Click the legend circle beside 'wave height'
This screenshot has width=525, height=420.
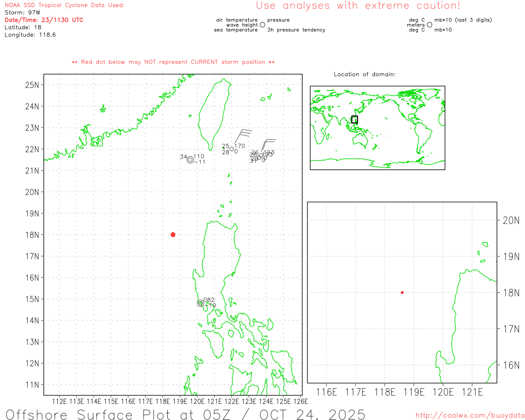pyautogui.click(x=262, y=25)
